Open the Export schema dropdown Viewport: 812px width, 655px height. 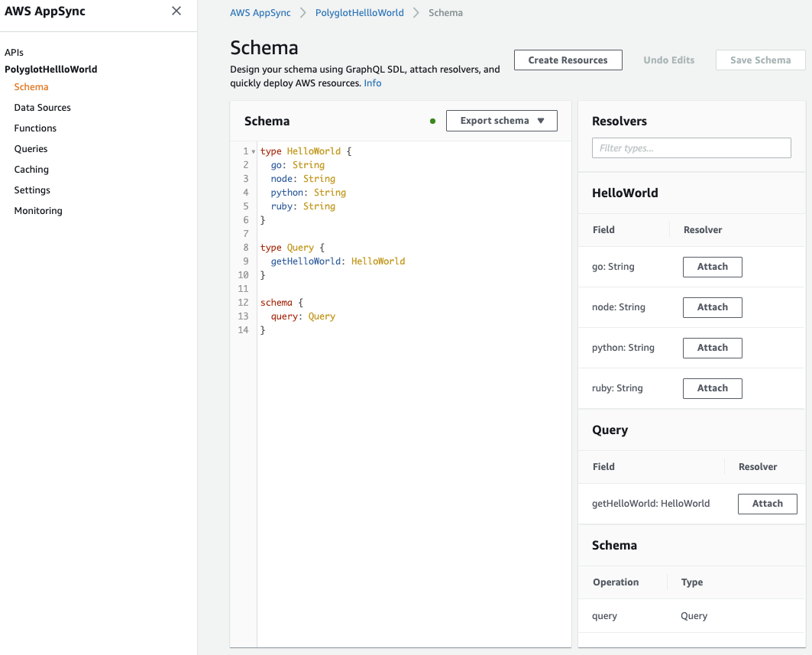[x=501, y=121]
